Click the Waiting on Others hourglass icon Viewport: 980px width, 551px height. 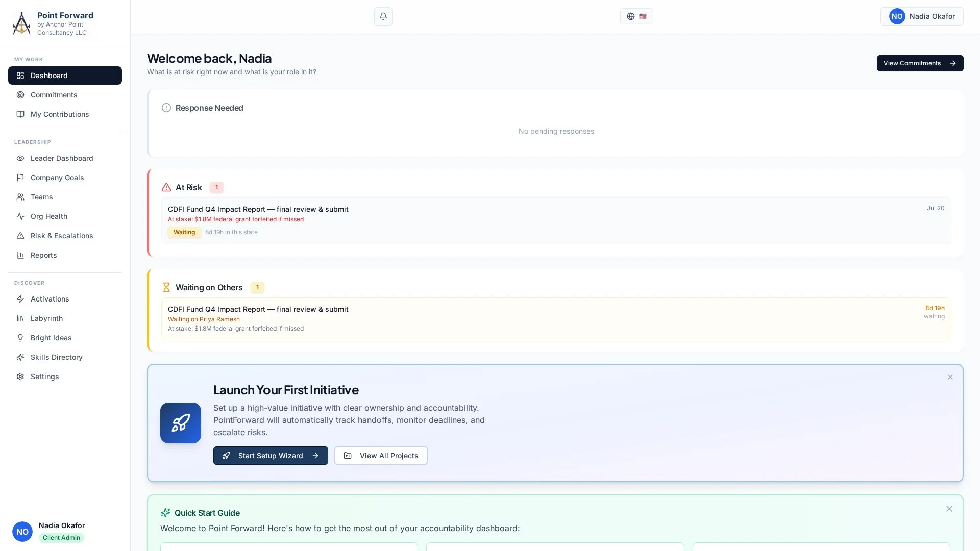166,287
